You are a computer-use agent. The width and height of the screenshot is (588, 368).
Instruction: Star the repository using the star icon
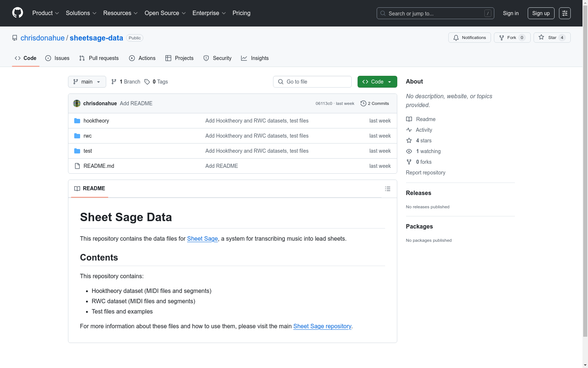click(541, 37)
